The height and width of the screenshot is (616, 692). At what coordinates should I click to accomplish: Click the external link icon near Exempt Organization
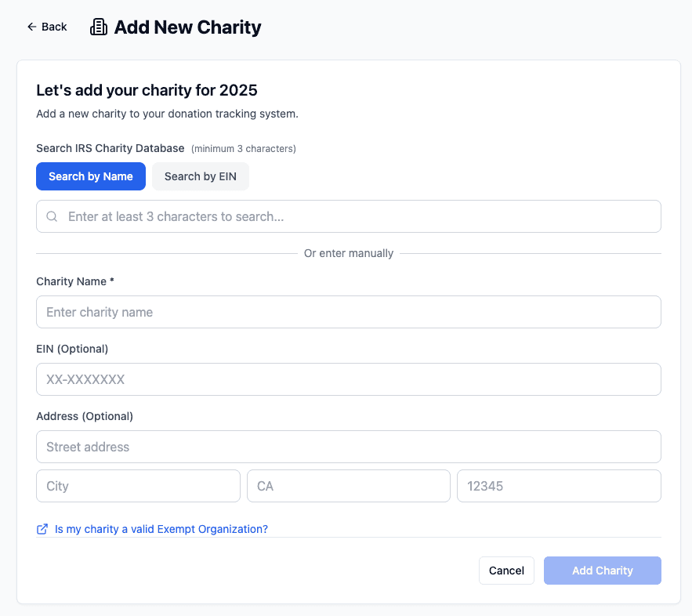42,529
